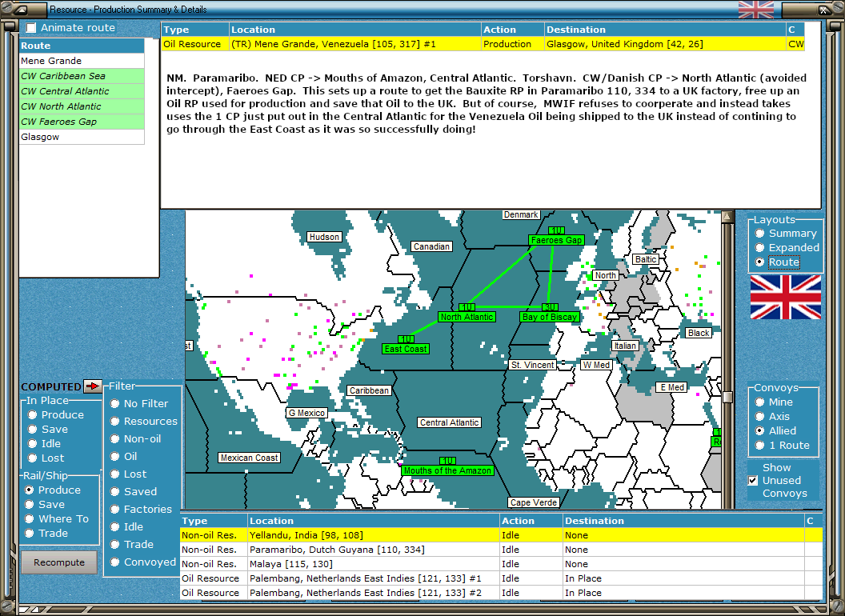The height and width of the screenshot is (616, 845).
Task: Uncheck Show Unused Convoys
Action: point(753,480)
